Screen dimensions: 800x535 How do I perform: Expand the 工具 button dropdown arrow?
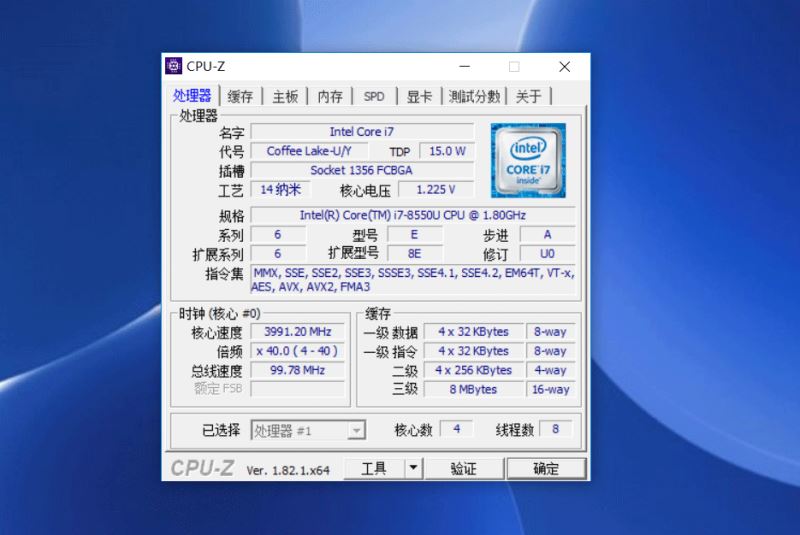(413, 468)
